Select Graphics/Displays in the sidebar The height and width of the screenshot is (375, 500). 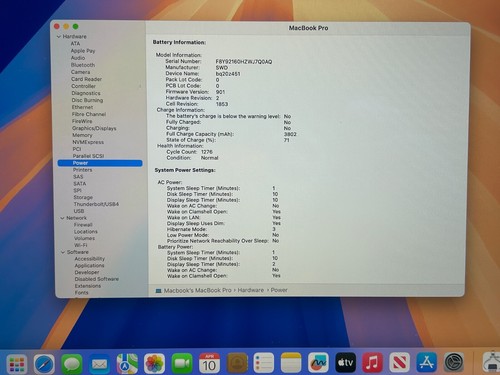pyautogui.click(x=94, y=128)
